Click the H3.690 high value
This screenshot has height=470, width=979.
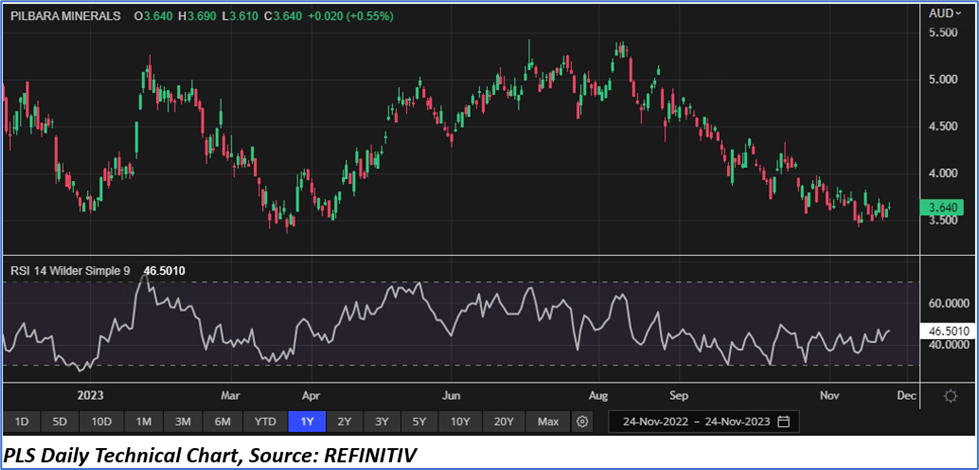coord(197,16)
